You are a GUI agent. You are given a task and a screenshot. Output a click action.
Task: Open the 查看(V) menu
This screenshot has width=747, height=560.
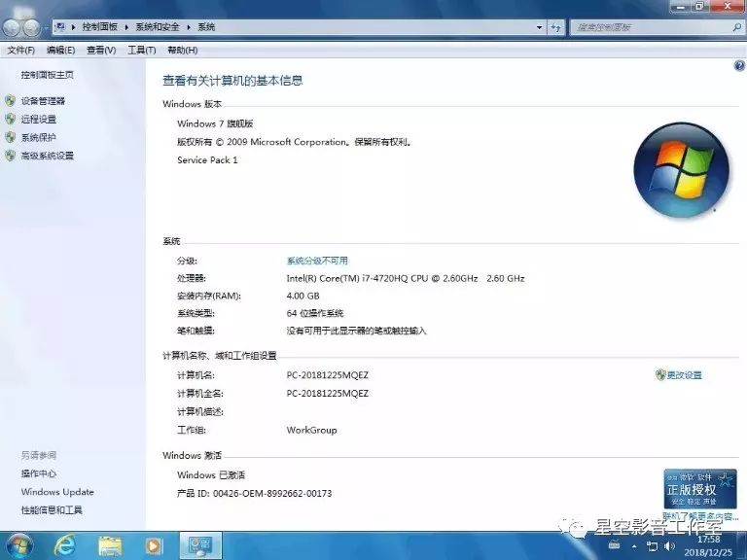101,50
